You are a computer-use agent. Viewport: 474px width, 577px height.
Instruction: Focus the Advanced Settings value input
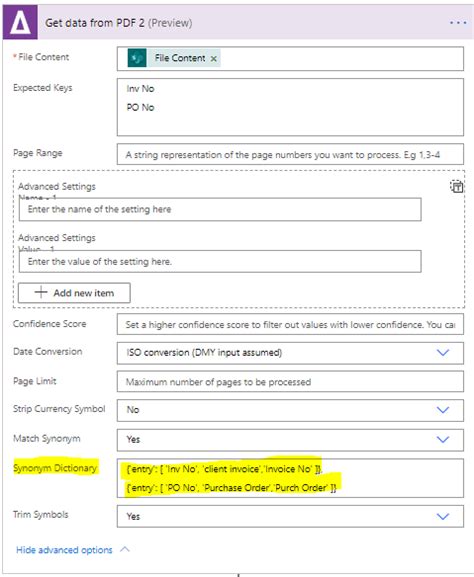pos(220,261)
